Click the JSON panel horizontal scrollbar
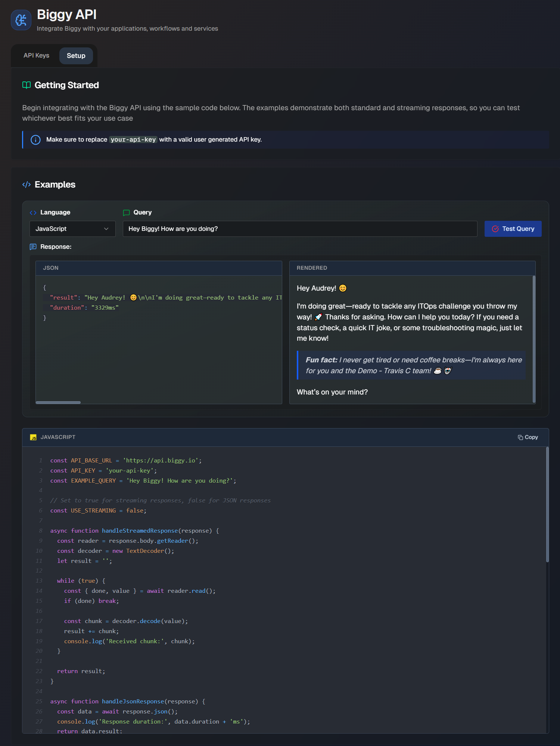This screenshot has height=746, width=560. (x=58, y=402)
